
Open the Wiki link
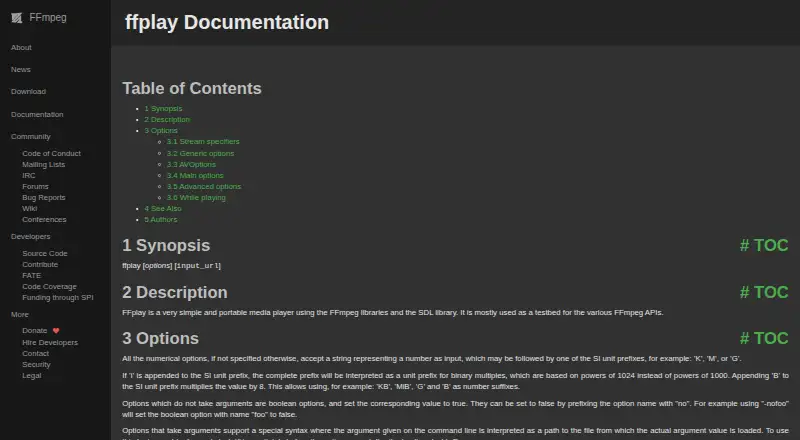click(30, 208)
